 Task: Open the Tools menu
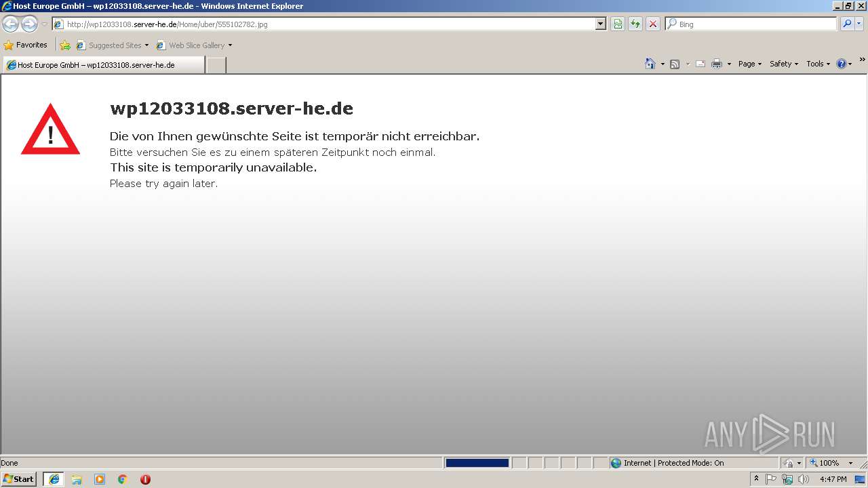(818, 64)
